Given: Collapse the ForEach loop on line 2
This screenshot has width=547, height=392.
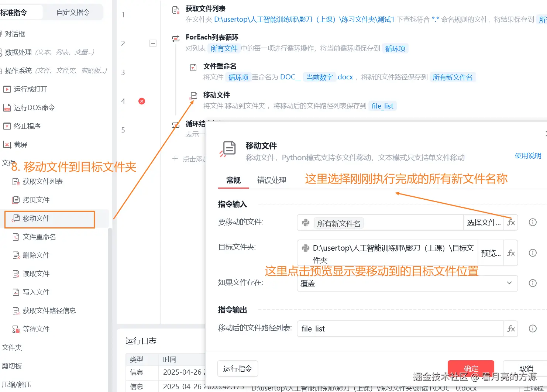Looking at the screenshot, I should click(153, 43).
